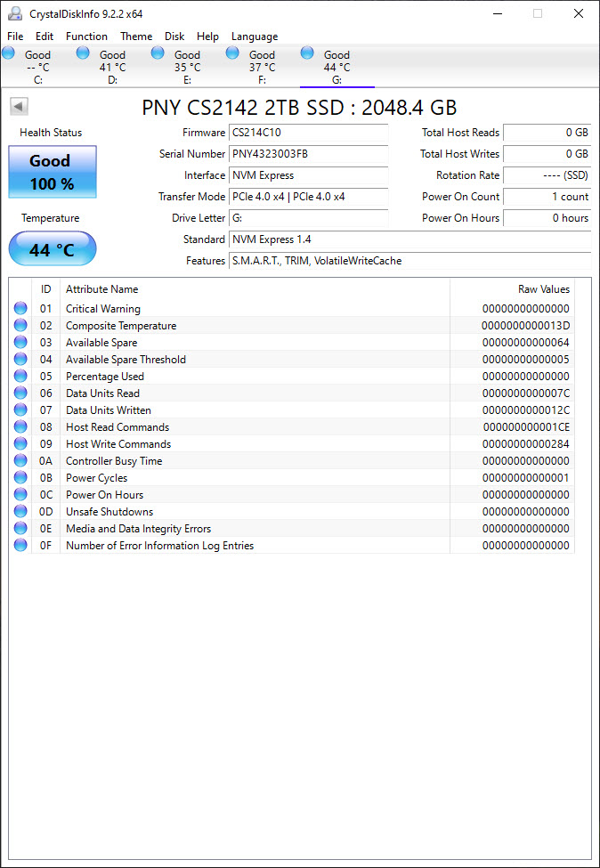600x868 pixels.
Task: Switch to the D: disk tab at 41 °C
Action: click(x=113, y=67)
